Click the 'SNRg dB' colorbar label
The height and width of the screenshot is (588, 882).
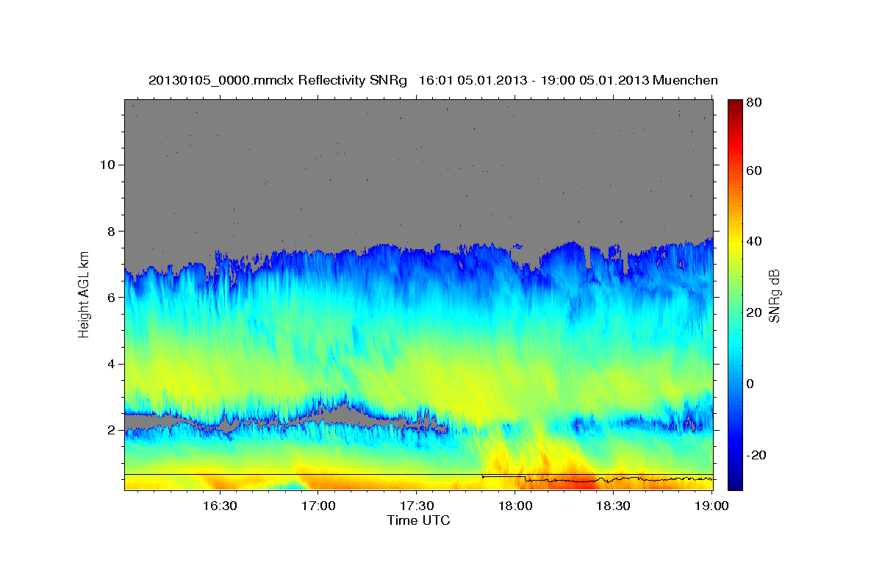tap(774, 296)
